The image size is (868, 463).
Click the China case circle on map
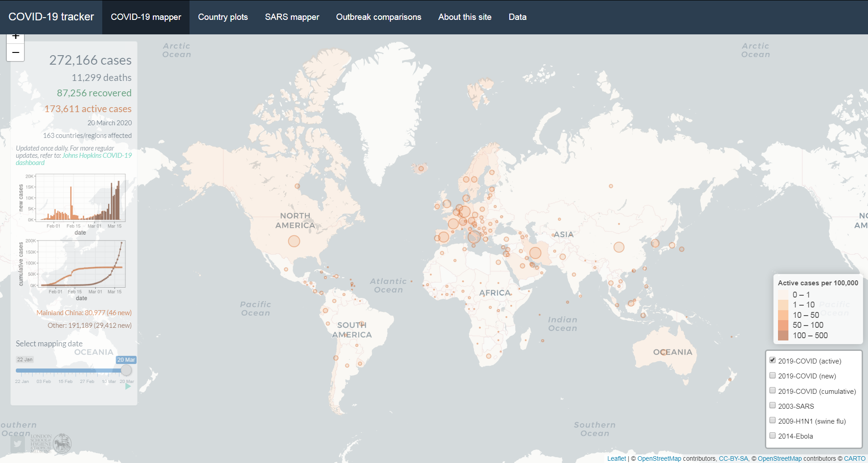click(619, 247)
